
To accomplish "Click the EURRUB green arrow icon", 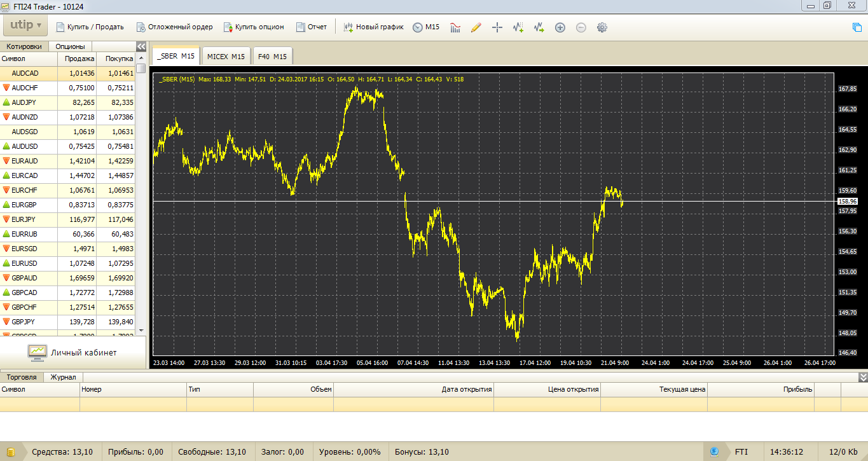I will click(x=6, y=234).
